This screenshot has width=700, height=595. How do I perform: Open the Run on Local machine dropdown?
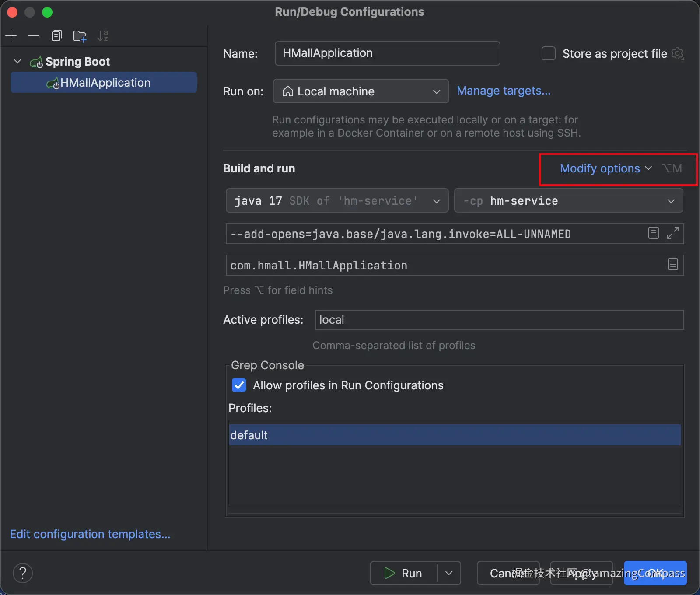click(x=360, y=91)
